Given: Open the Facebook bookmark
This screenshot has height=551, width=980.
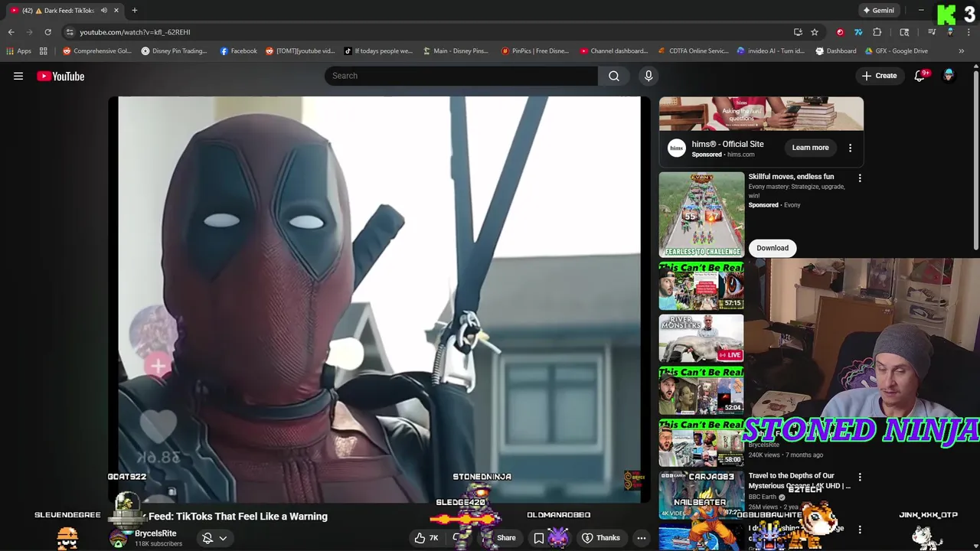Looking at the screenshot, I should tap(239, 51).
